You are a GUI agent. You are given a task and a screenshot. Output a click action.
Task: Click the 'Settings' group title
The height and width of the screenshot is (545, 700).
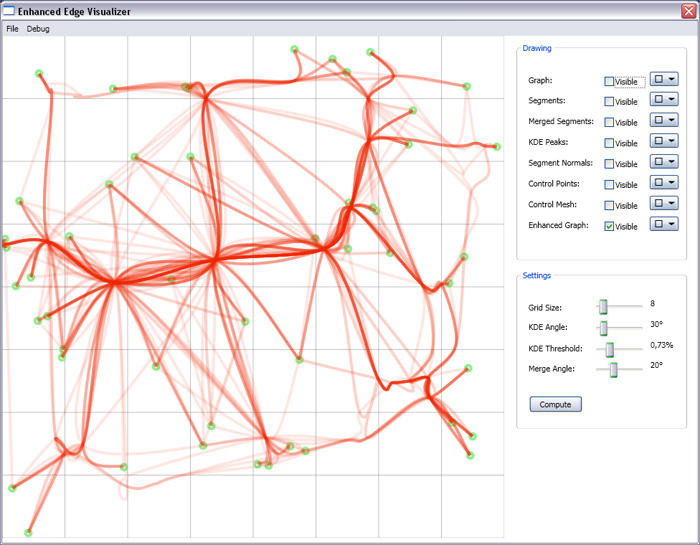click(x=537, y=275)
